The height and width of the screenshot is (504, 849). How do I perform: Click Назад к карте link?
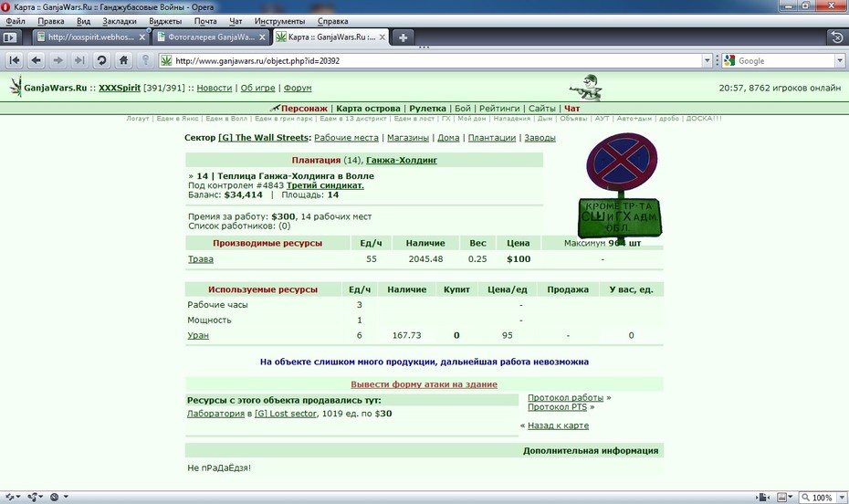558,425
